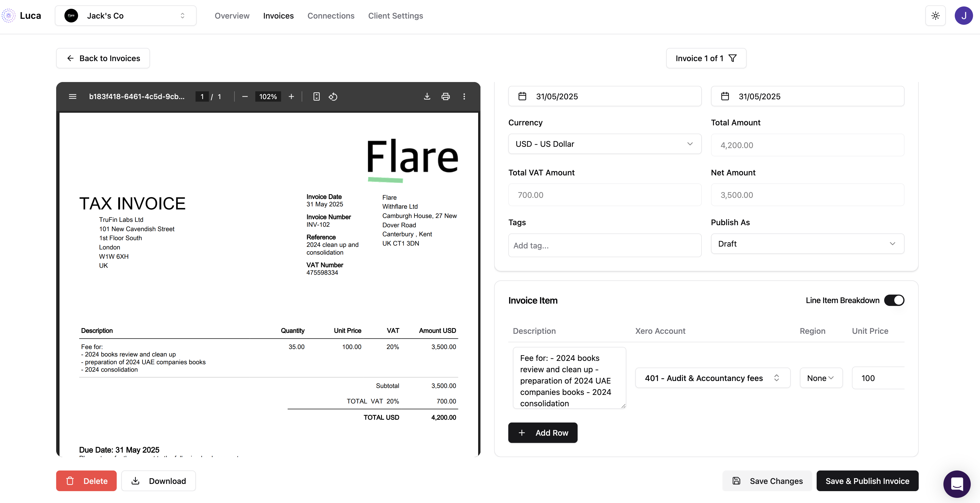Viewport: 980px width, 503px height.
Task: Open the Region None dropdown
Action: coord(821,378)
